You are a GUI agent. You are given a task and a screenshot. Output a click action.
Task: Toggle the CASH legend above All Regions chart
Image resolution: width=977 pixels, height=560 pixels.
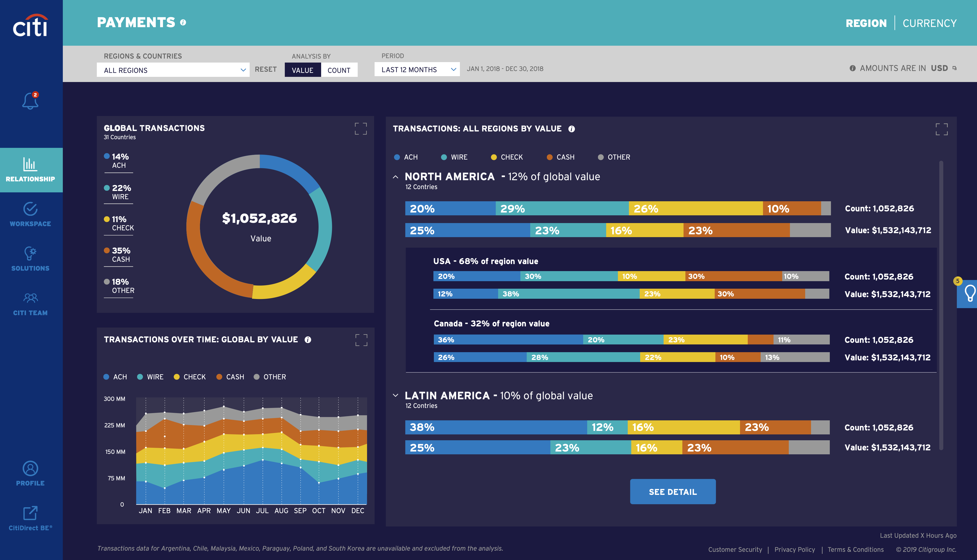560,157
